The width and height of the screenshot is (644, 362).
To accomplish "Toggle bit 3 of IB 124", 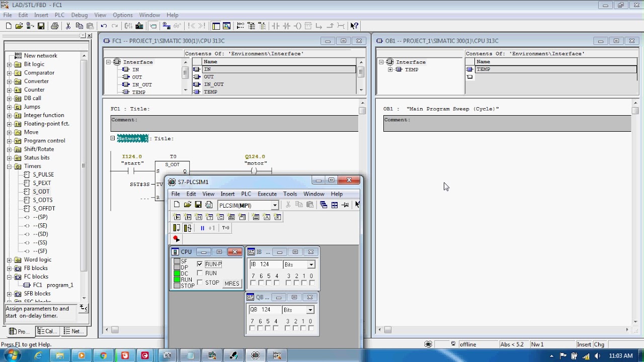I will [288, 283].
